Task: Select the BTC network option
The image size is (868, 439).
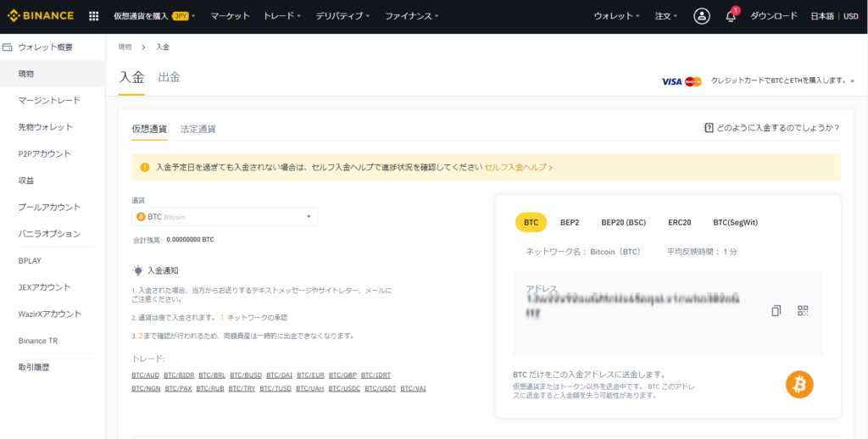Action: [x=531, y=222]
